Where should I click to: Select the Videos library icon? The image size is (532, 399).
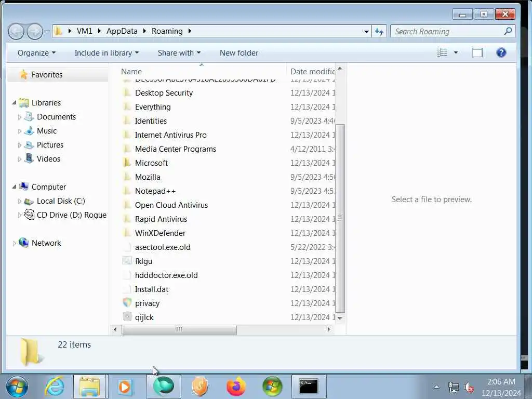(x=29, y=158)
